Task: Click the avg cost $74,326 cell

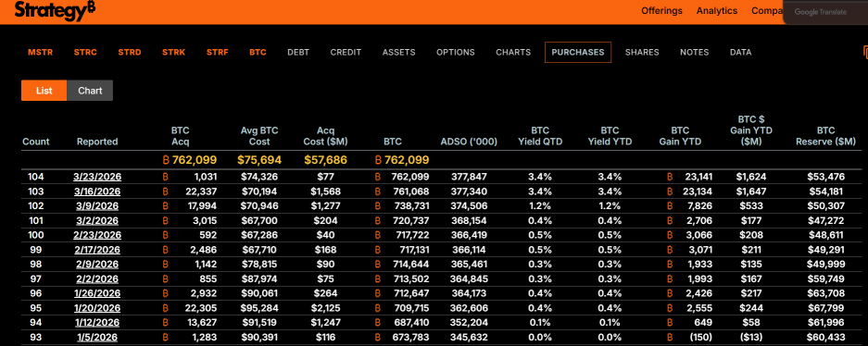Action: pos(259,177)
